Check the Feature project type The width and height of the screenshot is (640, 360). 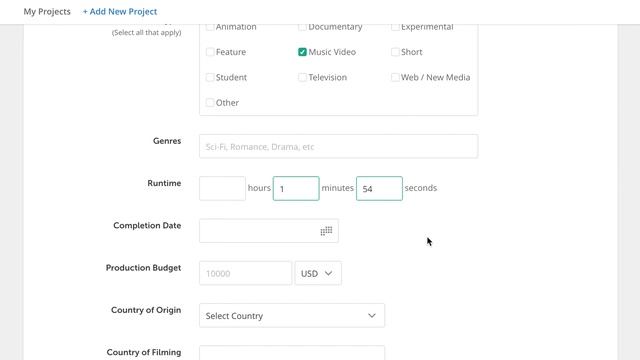(x=210, y=52)
